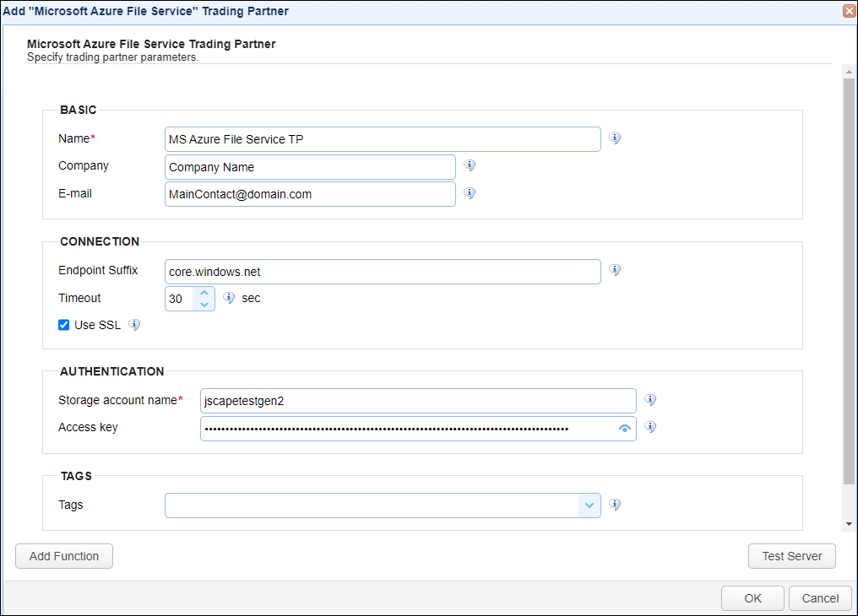Click the Add Function button
Image resolution: width=858 pixels, height=616 pixels.
coord(64,556)
